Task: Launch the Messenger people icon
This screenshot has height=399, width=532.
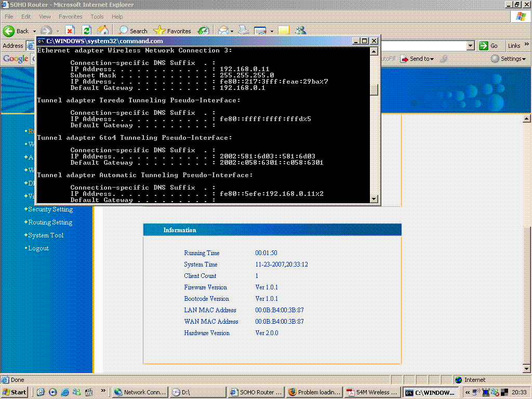Action: (301, 31)
